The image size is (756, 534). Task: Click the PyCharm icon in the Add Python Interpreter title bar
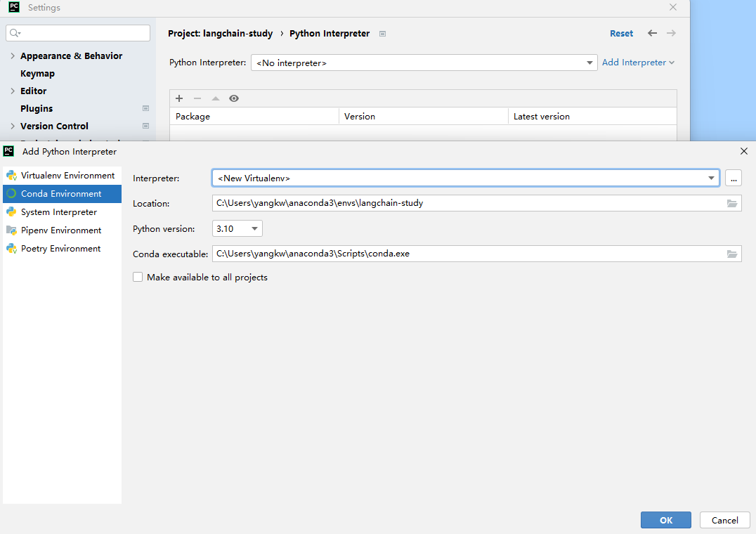pos(8,151)
